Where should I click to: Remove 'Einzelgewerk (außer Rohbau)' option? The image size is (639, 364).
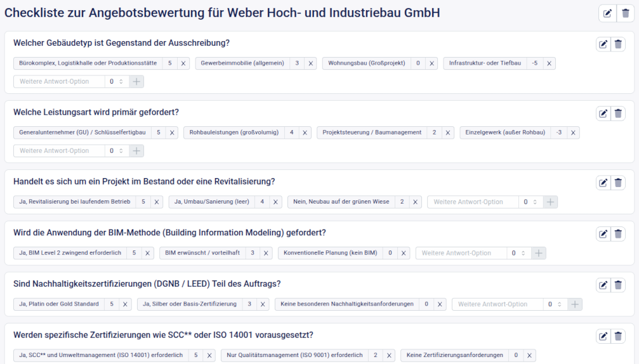tap(572, 133)
